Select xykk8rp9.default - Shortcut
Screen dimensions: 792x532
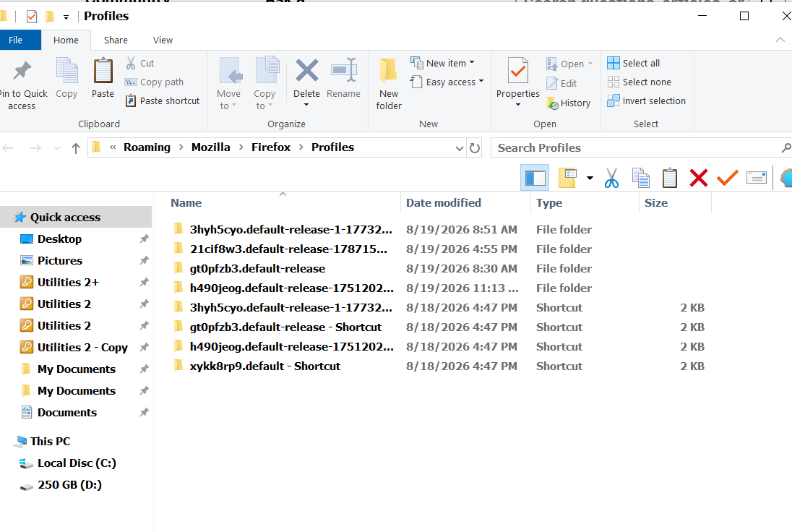point(264,366)
